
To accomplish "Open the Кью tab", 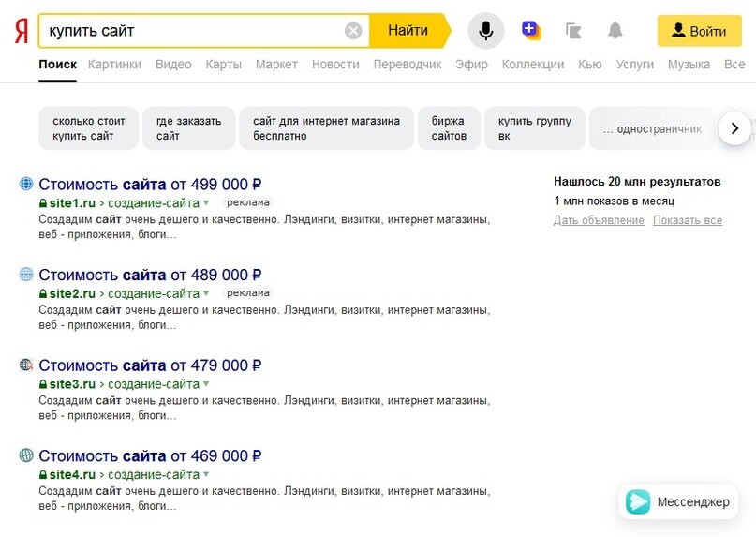I will click(589, 65).
